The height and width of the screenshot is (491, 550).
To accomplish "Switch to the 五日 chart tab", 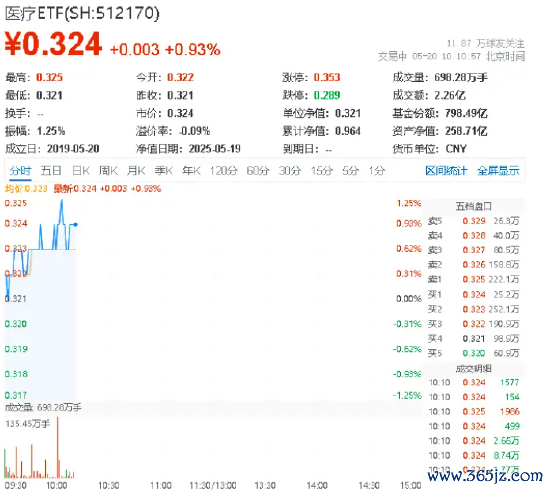I will click(51, 171).
